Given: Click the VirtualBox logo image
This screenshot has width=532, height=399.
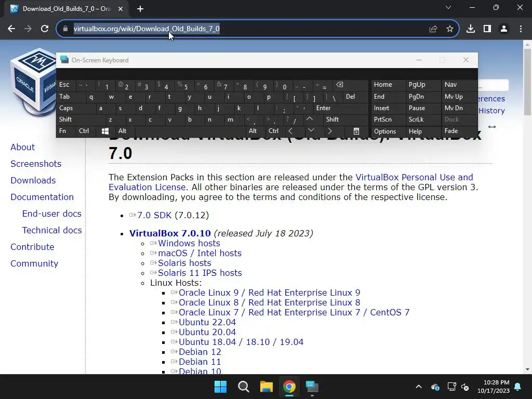Looking at the screenshot, I should coord(33,83).
